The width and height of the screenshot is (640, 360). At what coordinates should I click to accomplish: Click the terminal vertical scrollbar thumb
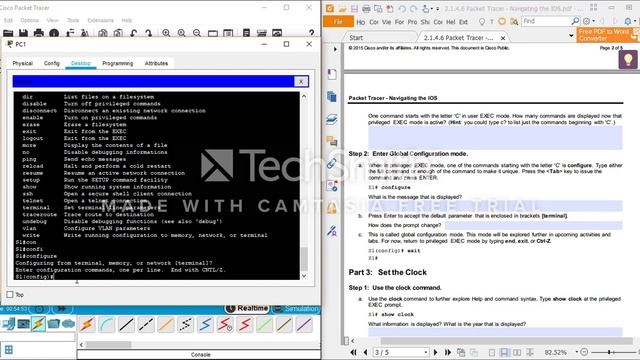(304, 259)
